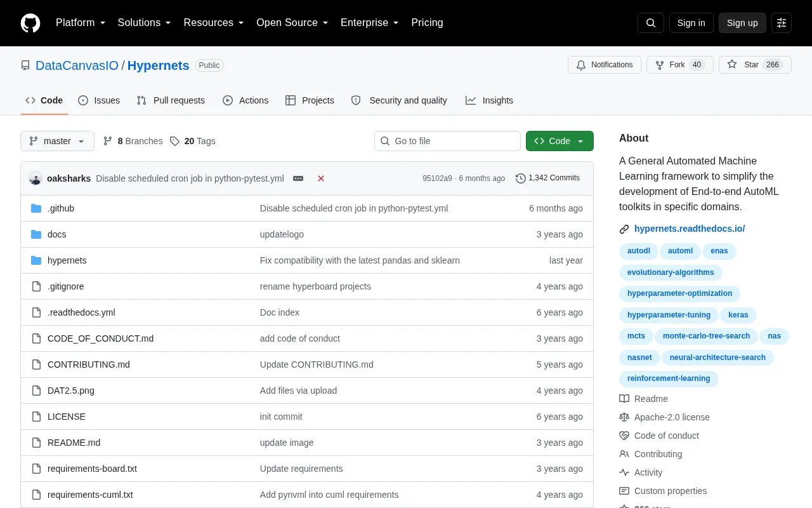
Task: Expand the Solutions menu
Action: click(145, 23)
